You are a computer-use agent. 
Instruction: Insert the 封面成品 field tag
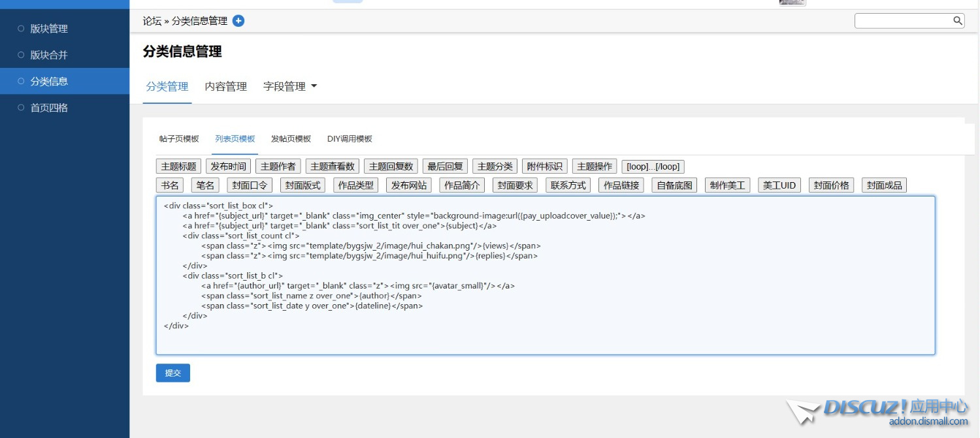click(884, 185)
